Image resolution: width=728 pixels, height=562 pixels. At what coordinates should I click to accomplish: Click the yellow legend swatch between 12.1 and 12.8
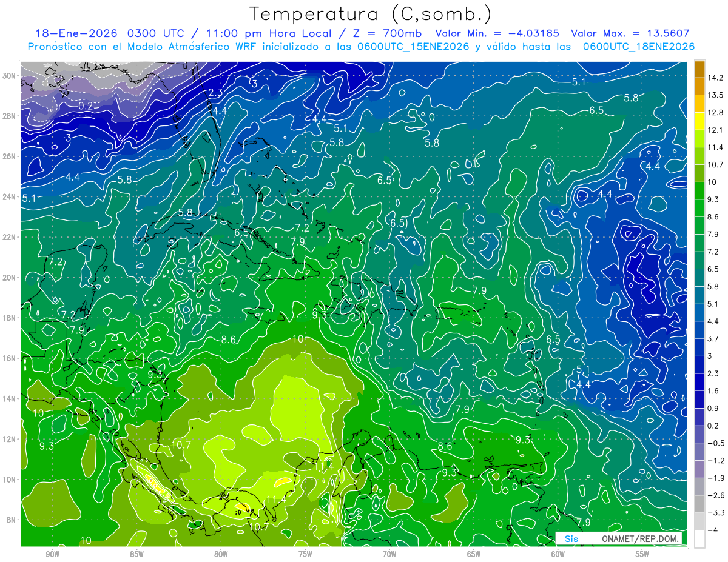point(699,121)
